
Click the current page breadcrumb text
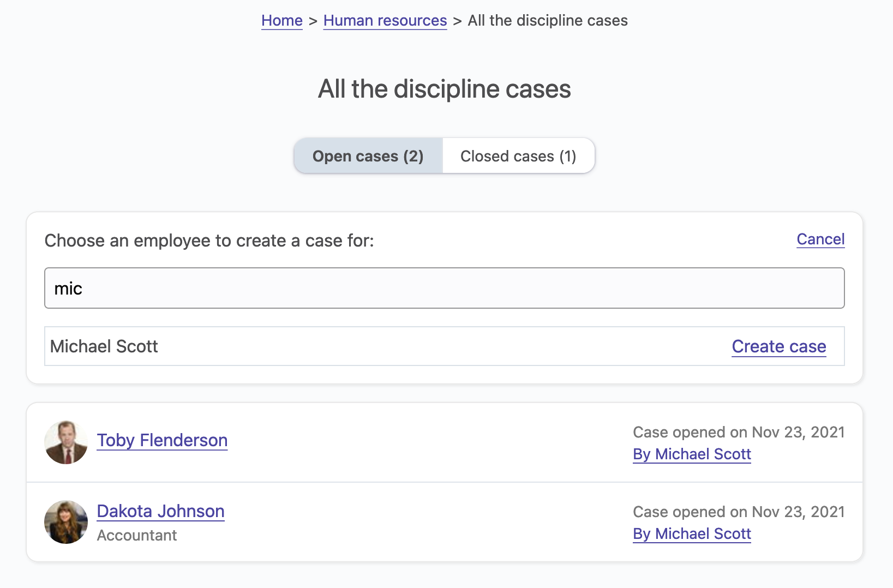point(547,21)
